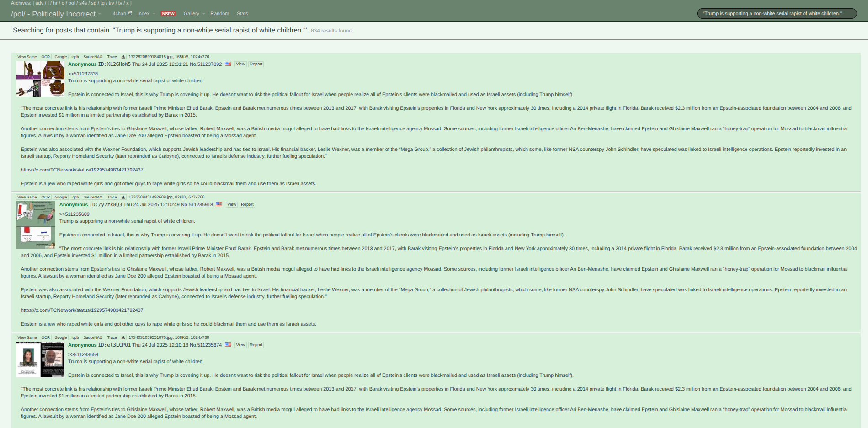This screenshot has height=428, width=868.
Task: Run OCR on post No.511235874 image
Action: (46, 338)
